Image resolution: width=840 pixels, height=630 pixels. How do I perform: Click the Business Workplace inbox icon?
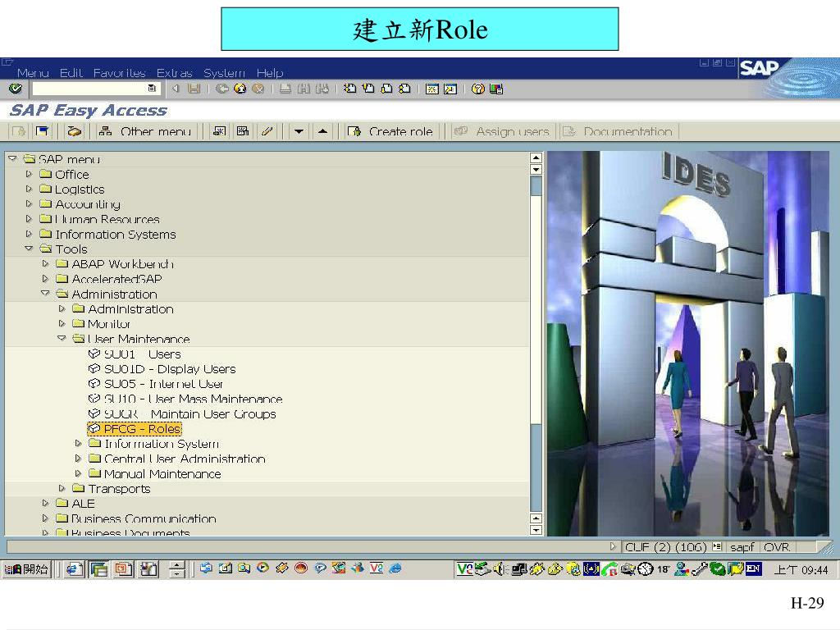(75, 131)
